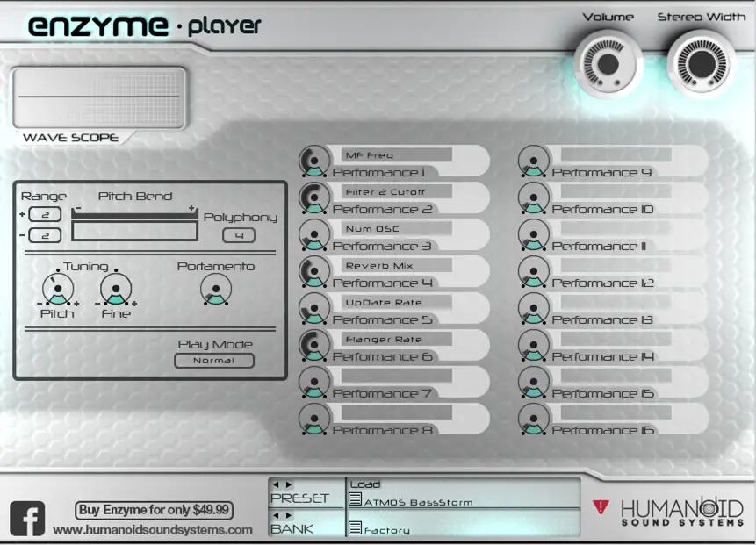Click the Performance 12 knob
The width and height of the screenshot is (756, 545).
coord(534,271)
